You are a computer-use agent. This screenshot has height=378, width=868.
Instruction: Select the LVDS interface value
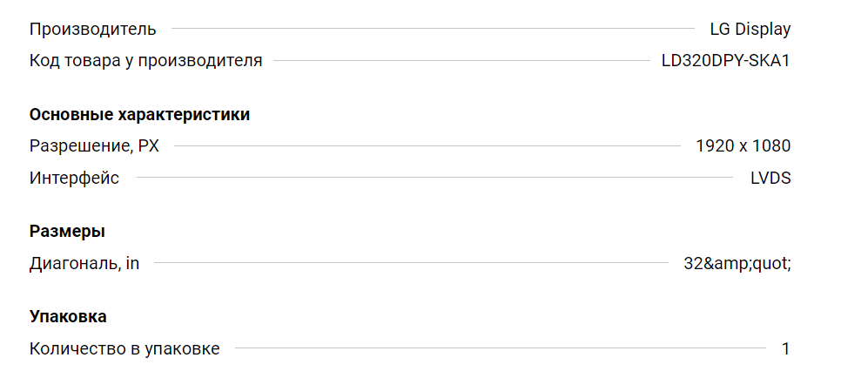pyautogui.click(x=770, y=179)
